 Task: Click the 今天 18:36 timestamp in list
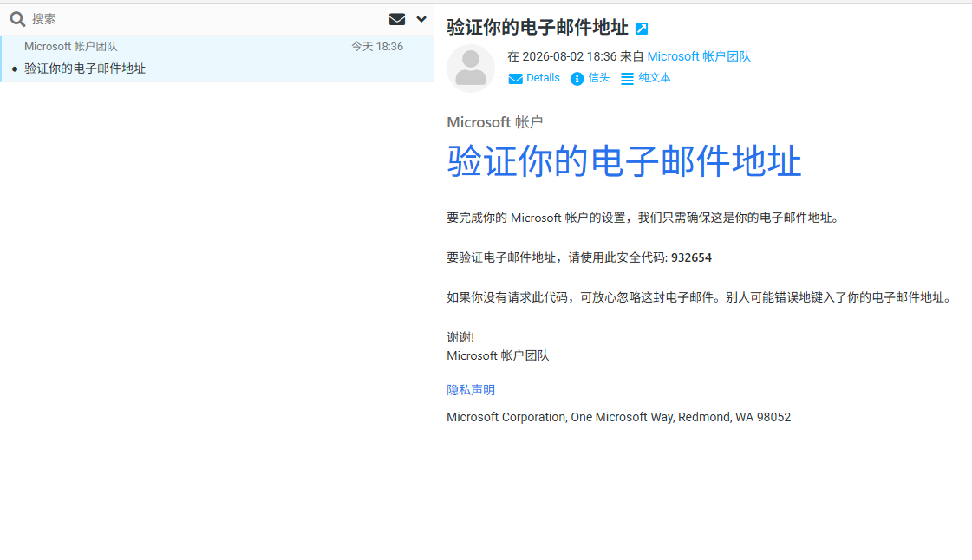tap(377, 47)
